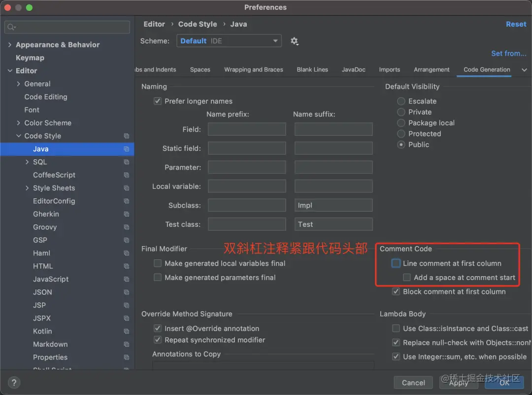Click the Set from... link

point(508,53)
